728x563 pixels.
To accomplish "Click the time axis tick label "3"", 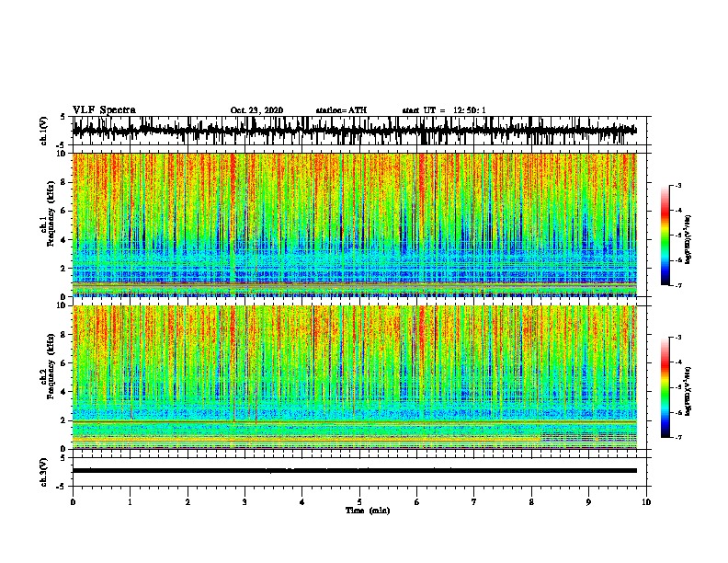I will click(245, 502).
